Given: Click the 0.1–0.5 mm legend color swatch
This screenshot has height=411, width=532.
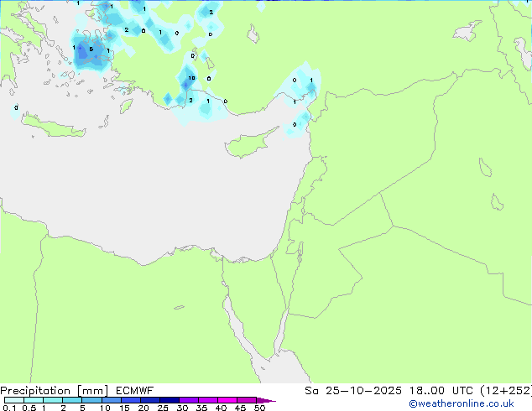Looking at the screenshot, I should click(14, 400).
